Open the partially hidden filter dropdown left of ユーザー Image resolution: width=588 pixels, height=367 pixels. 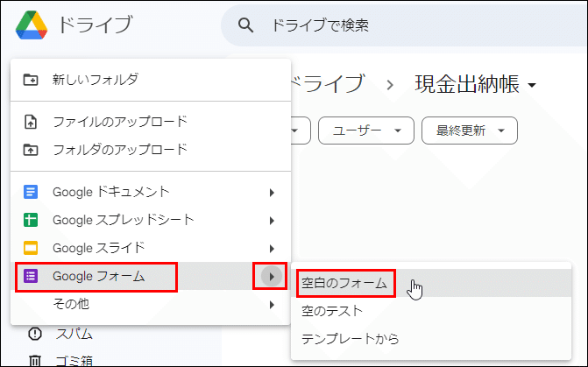(301, 131)
